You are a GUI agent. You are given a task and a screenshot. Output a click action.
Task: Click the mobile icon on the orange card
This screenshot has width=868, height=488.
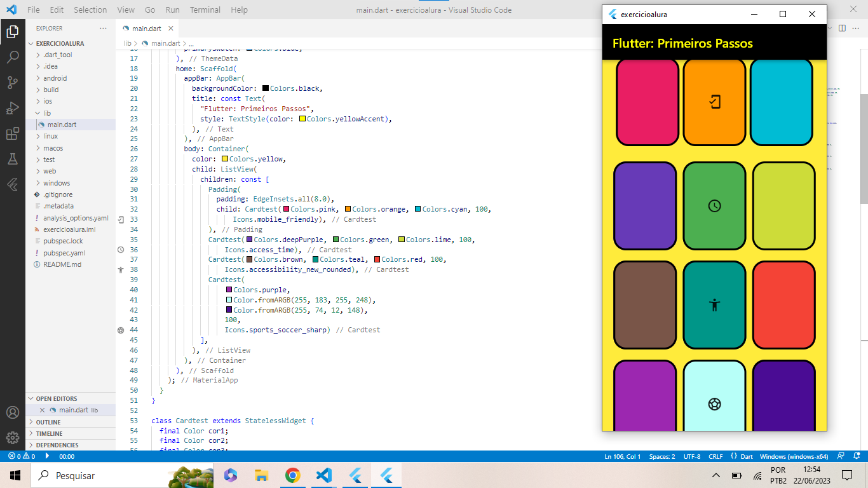(715, 102)
